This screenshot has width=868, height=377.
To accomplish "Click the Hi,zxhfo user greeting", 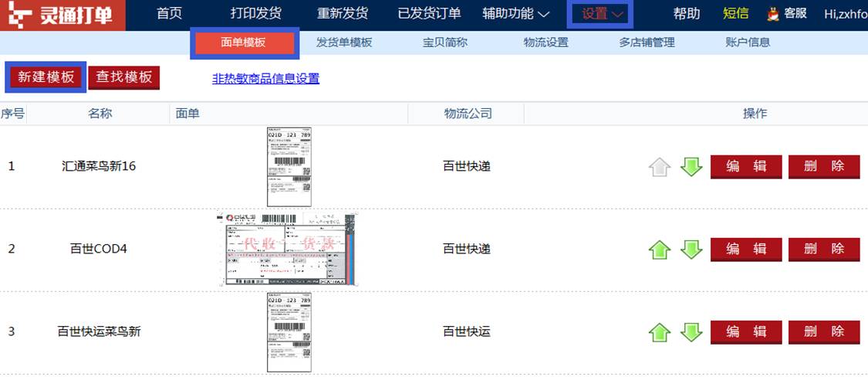I will pos(846,14).
